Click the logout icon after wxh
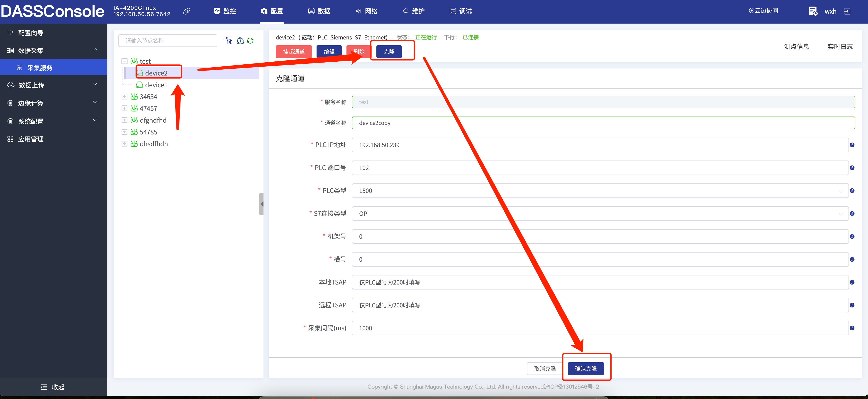The height and width of the screenshot is (399, 868). pyautogui.click(x=847, y=11)
